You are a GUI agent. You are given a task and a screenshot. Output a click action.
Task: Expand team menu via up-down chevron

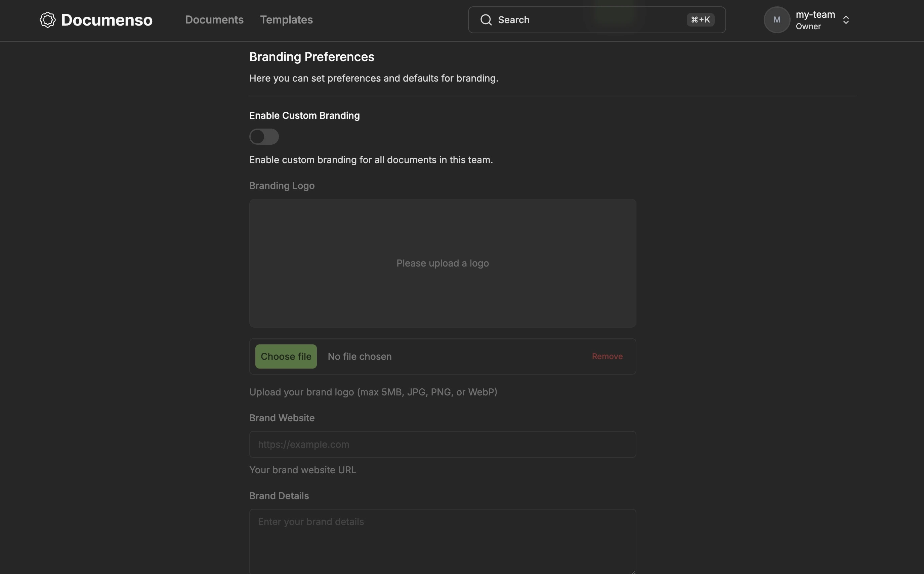[846, 20]
